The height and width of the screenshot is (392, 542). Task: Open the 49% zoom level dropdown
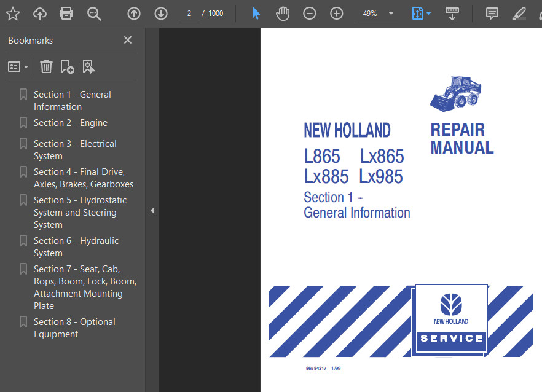377,14
